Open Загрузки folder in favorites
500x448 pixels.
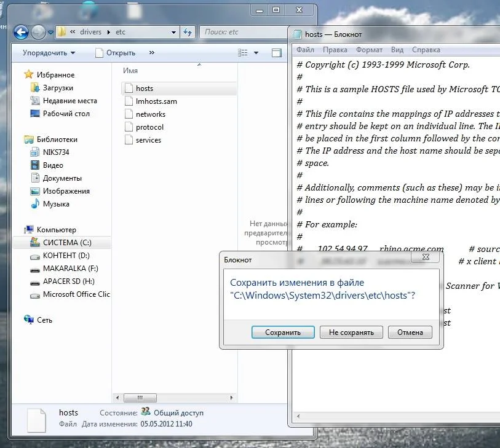point(58,88)
